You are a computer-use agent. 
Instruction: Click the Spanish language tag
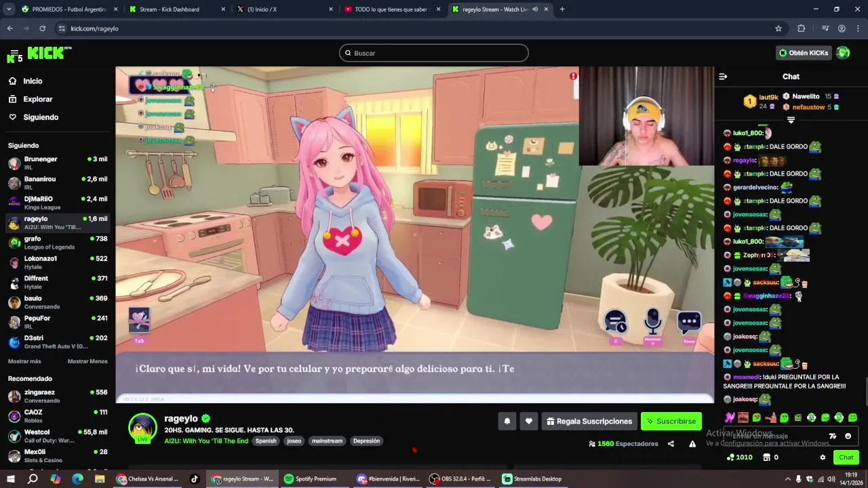point(266,441)
